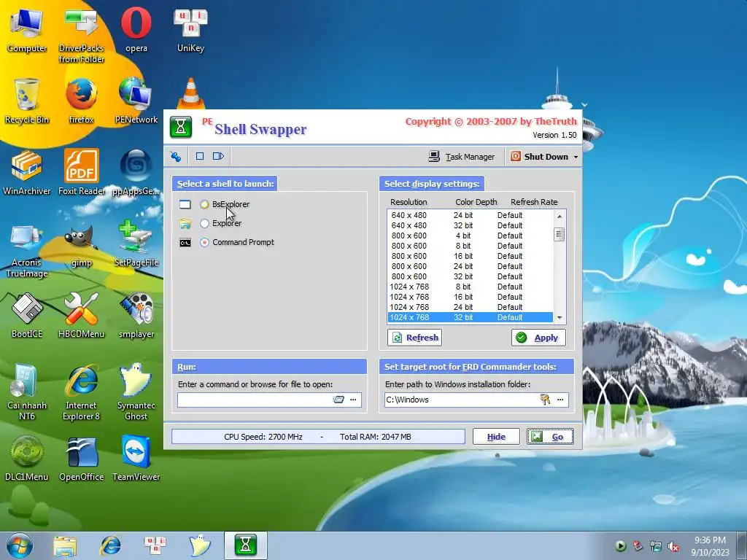Click the Resolution column header

409,202
